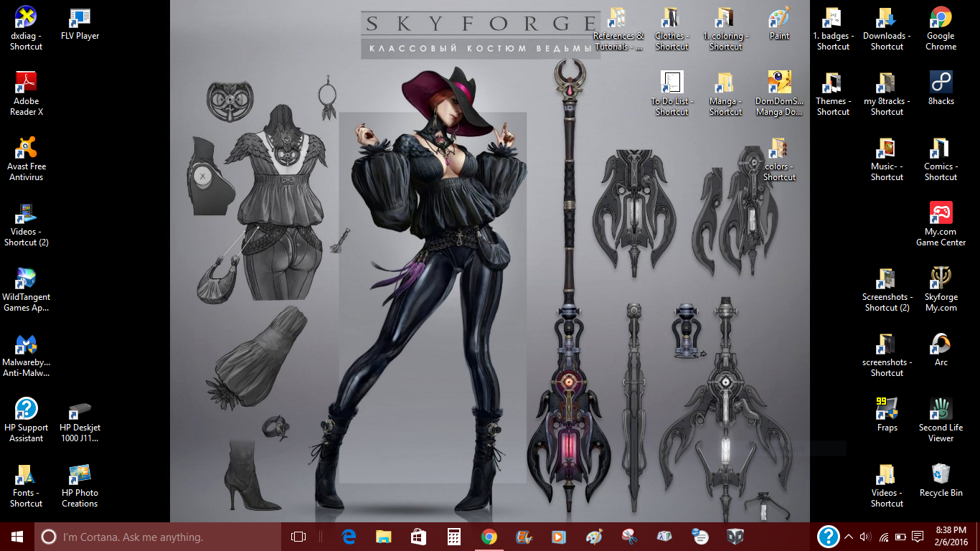Launch Malwarebytes Anti-Malware icon
980x551 pixels.
tap(27, 355)
